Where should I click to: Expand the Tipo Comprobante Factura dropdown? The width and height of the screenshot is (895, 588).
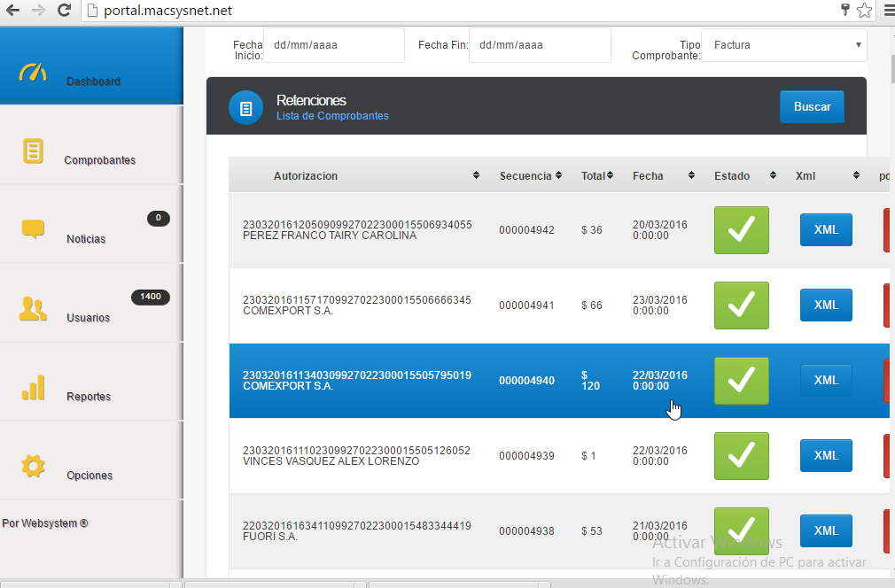783,45
